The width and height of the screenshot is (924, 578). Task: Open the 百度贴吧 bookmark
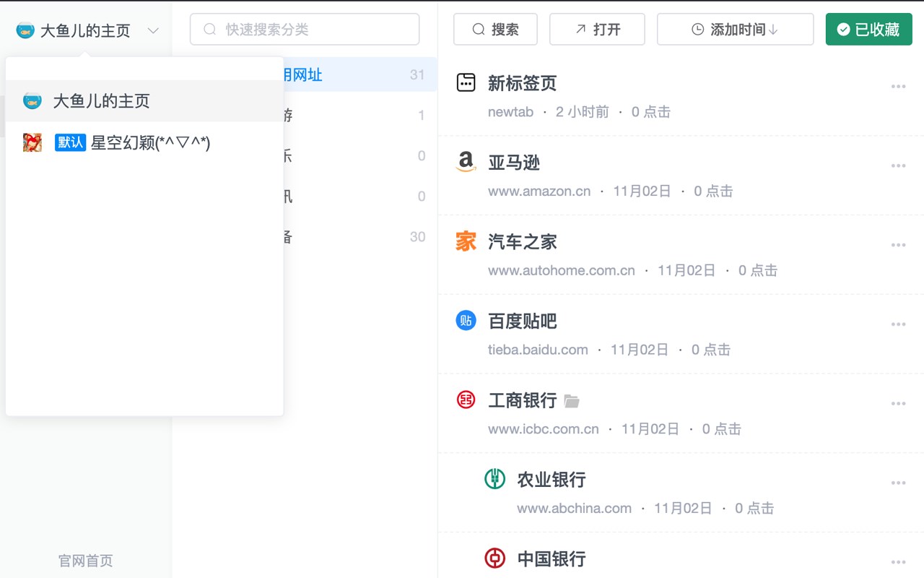click(523, 322)
